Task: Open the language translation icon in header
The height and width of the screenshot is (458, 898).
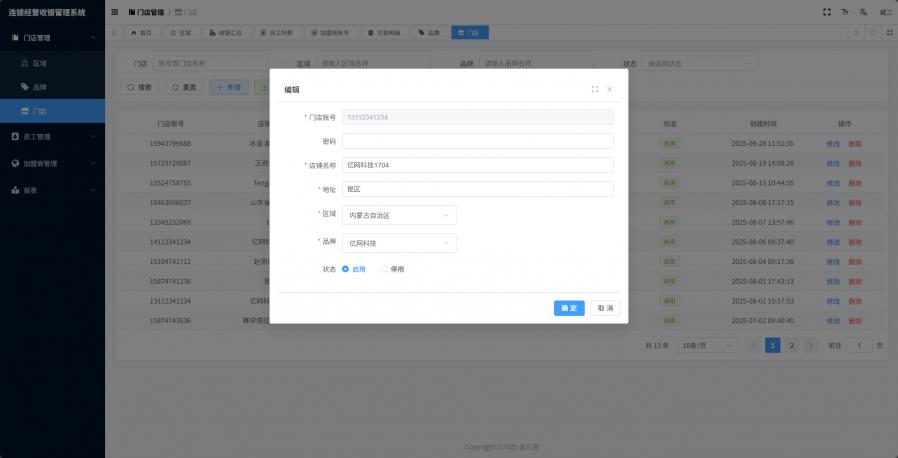Action: pyautogui.click(x=862, y=12)
